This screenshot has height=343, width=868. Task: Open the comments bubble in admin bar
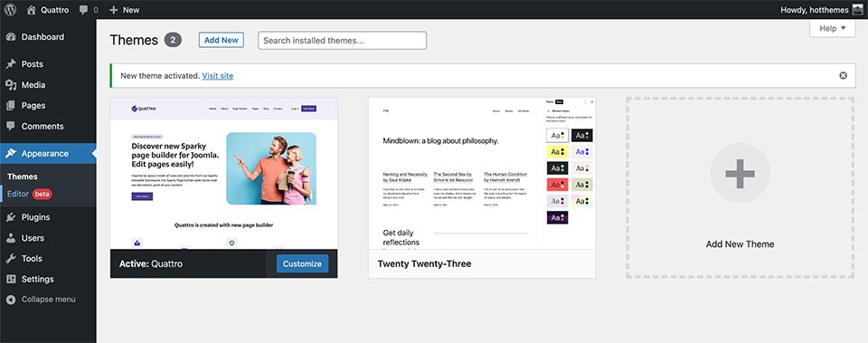tap(83, 9)
